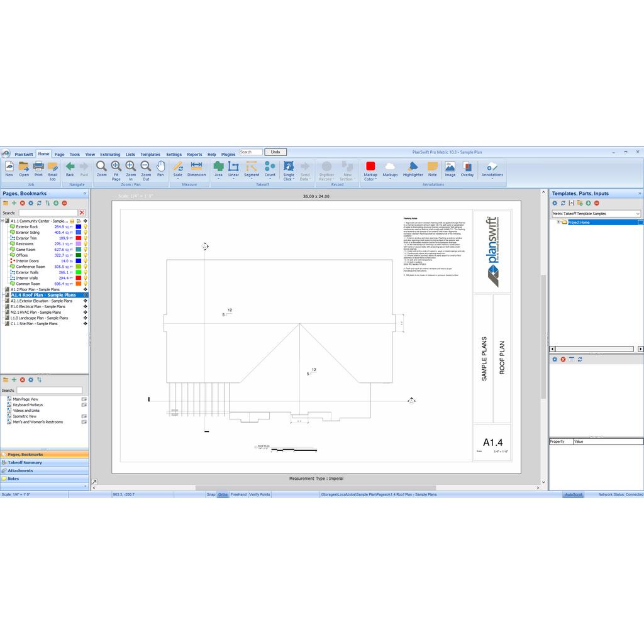
Task: Click the Restrooms color swatch
Action: pyautogui.click(x=78, y=244)
